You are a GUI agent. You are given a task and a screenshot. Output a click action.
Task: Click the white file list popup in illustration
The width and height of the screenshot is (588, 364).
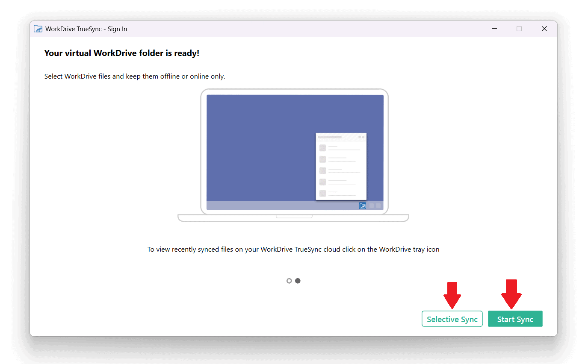(341, 166)
